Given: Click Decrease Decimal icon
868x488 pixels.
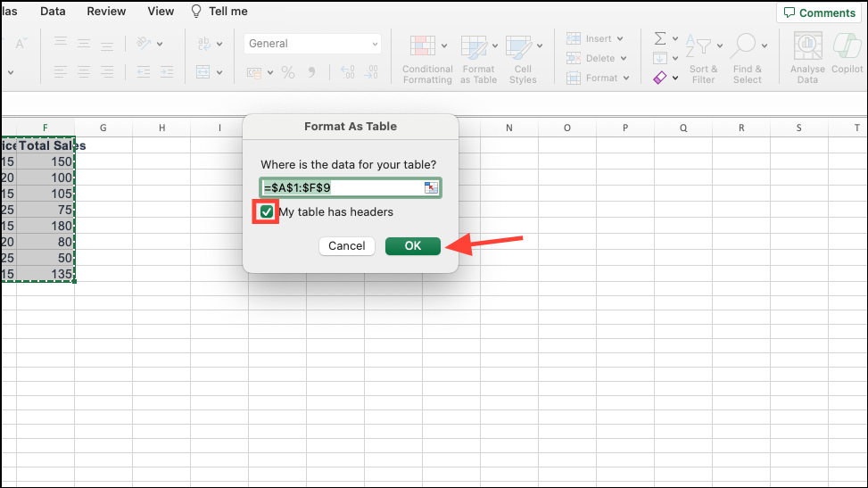Looking at the screenshot, I should [371, 72].
